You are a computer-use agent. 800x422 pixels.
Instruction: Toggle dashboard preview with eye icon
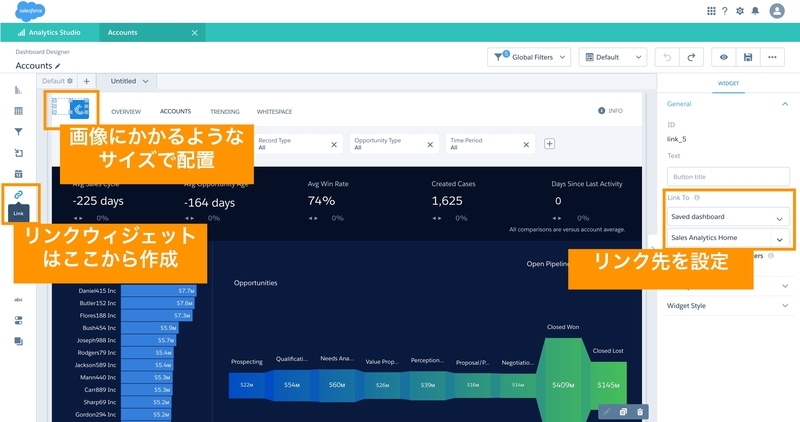[723, 57]
